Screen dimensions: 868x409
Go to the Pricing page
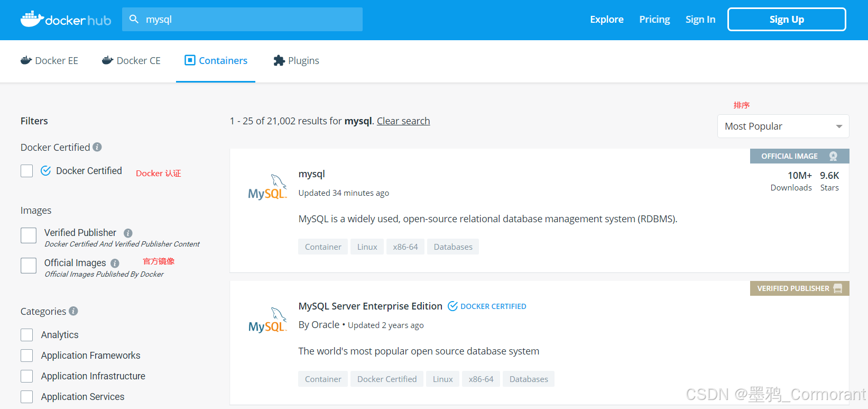coord(654,20)
